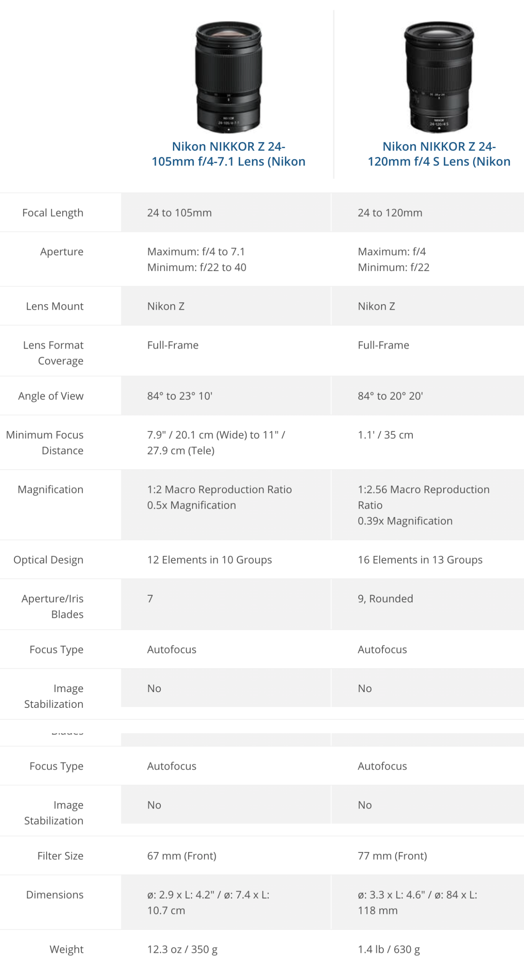Click the "77 mm (Front)" filter size value
Image resolution: width=524 pixels, height=980 pixels.
(x=392, y=856)
